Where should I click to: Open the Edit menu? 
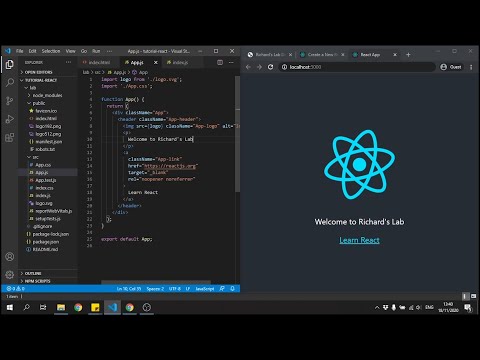pyautogui.click(x=32, y=51)
